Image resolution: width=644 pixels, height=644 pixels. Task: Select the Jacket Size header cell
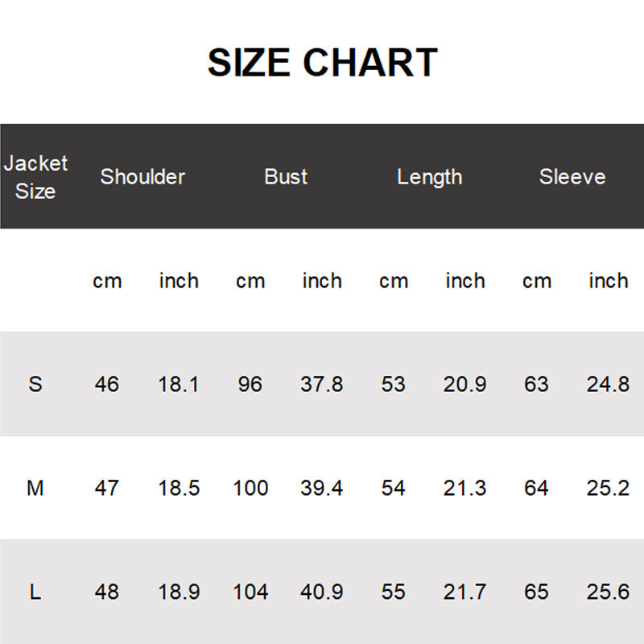(35, 177)
